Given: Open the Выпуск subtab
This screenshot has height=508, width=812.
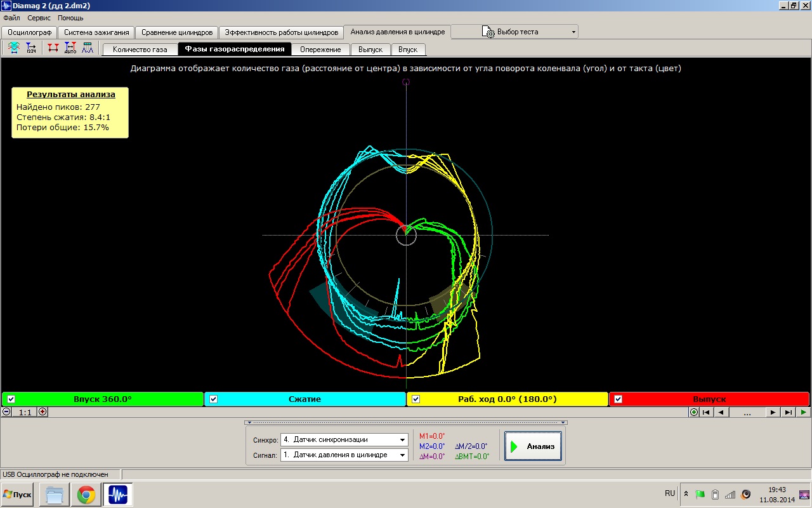Looking at the screenshot, I should click(x=370, y=49).
